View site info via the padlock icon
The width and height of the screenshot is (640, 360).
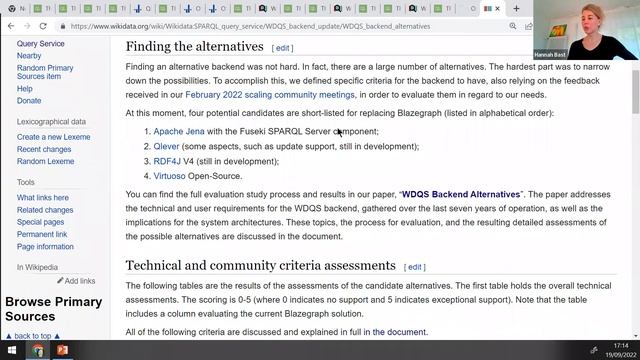pos(62,27)
